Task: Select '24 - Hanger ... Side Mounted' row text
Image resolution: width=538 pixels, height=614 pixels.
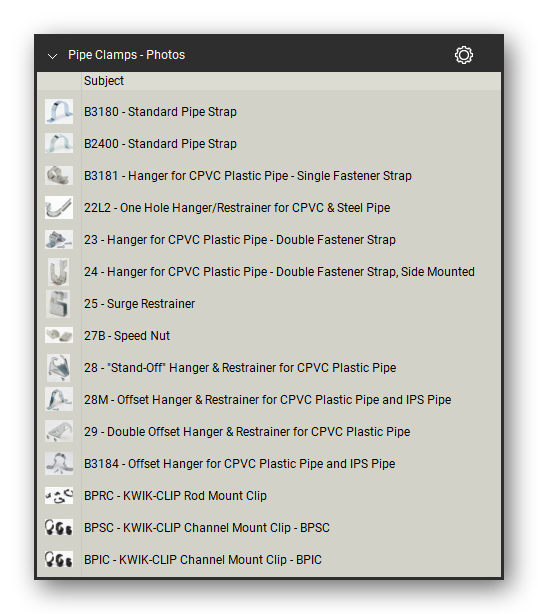Action: (x=279, y=272)
